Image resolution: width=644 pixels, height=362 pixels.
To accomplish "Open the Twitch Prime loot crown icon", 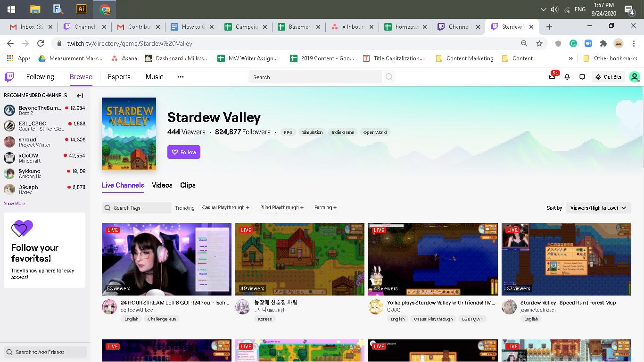I will coord(553,76).
